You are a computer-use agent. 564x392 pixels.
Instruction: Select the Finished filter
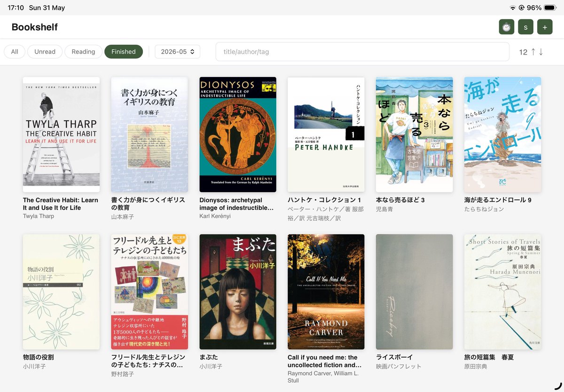coord(124,52)
